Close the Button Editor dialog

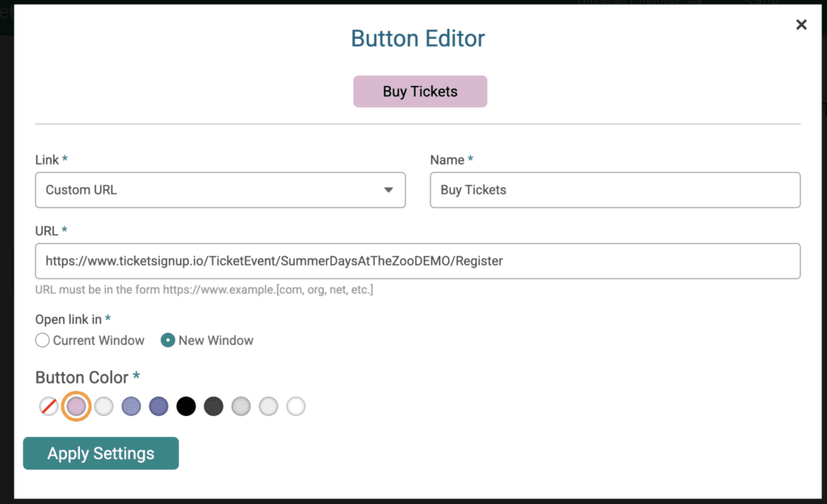801,25
